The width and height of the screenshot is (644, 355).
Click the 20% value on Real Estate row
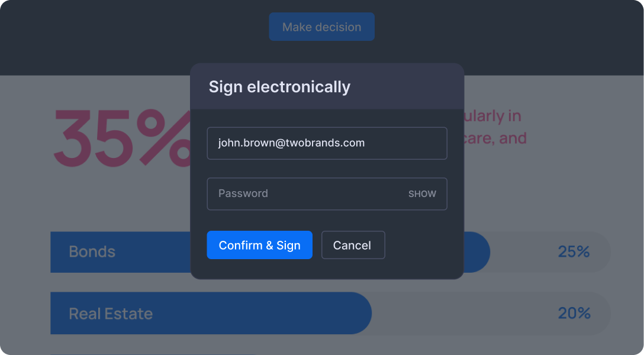(574, 314)
